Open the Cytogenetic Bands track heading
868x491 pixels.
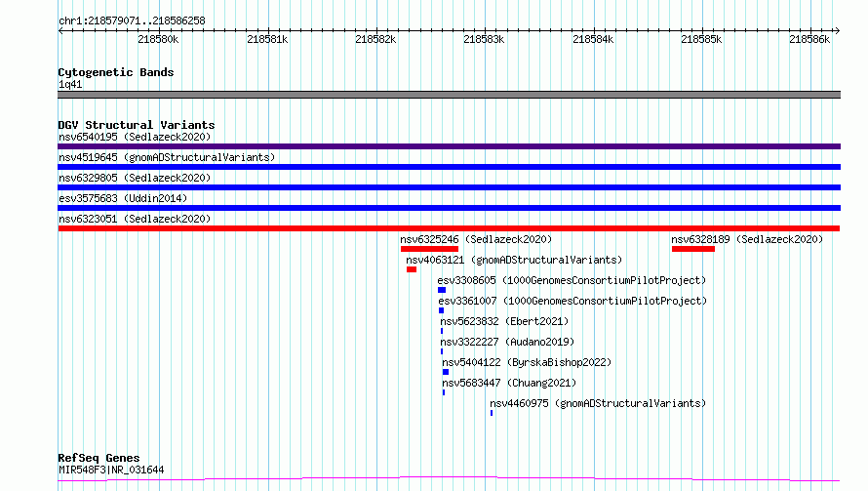pyautogui.click(x=116, y=72)
